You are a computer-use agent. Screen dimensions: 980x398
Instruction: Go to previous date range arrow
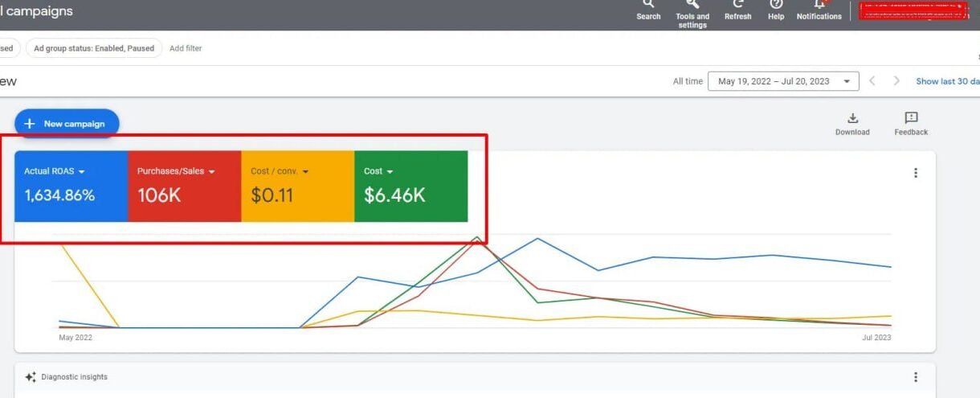[x=872, y=81]
